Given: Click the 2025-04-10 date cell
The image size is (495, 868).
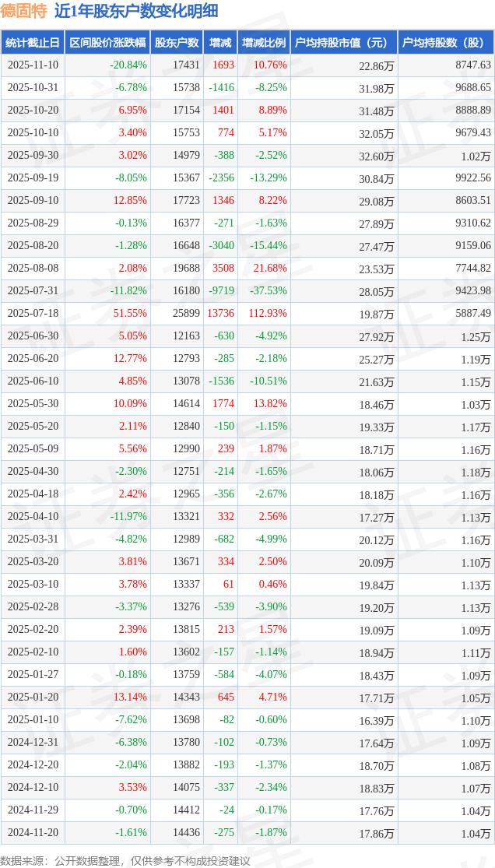Looking at the screenshot, I should (x=33, y=517).
